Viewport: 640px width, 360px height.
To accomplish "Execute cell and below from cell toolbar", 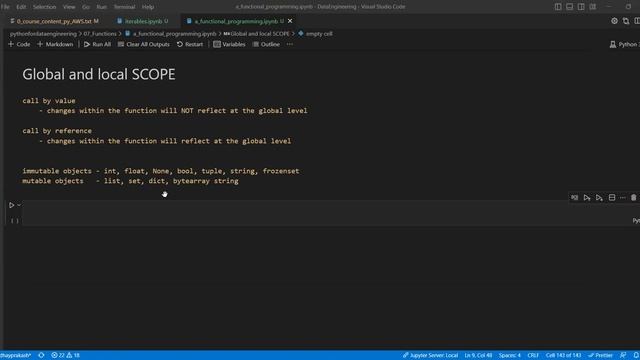I will 599,198.
